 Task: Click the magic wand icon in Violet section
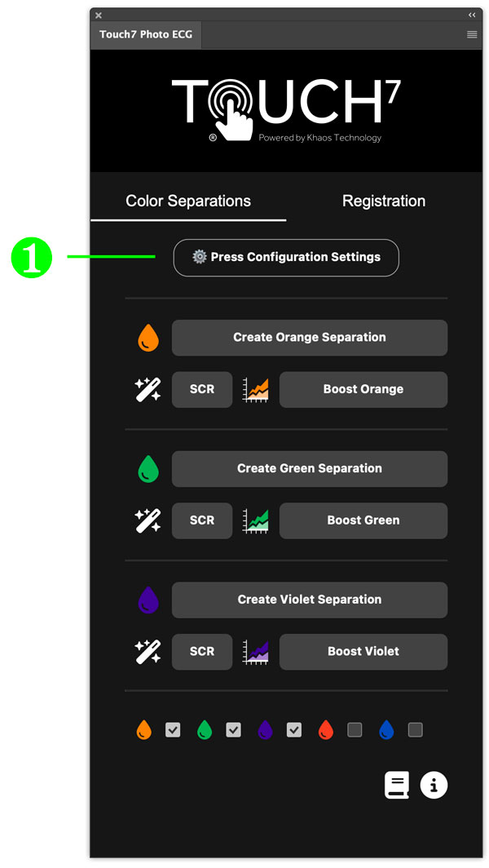click(148, 652)
